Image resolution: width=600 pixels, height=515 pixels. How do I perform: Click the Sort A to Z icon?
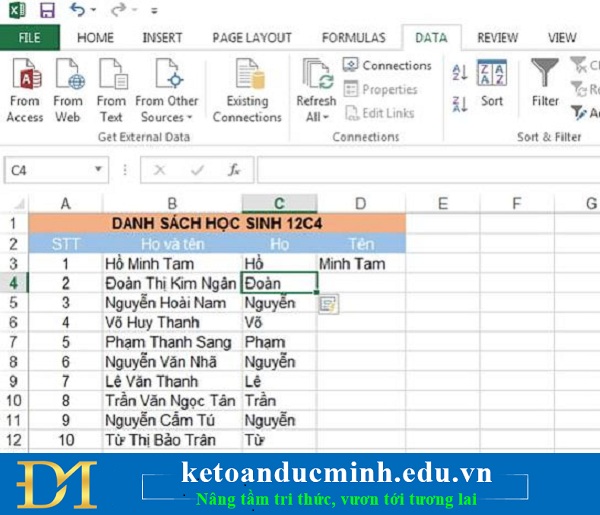click(460, 72)
